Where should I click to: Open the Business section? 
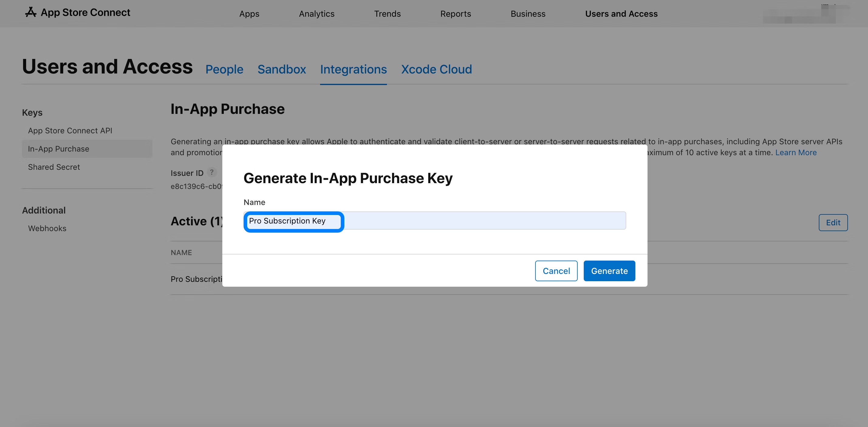[x=528, y=14]
